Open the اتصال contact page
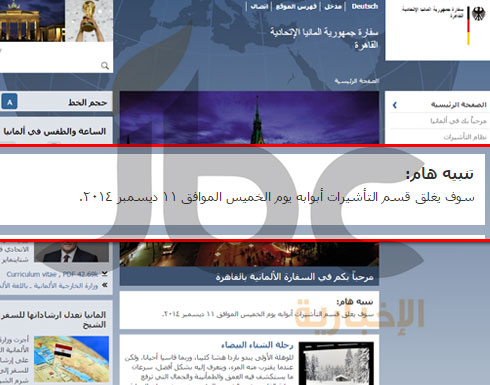Screen dimensions: 490x385 tap(259, 6)
